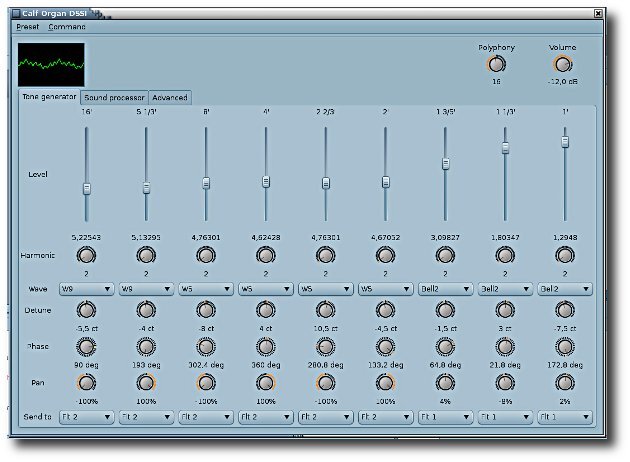
Task: Click the Harmonic knob for the 2' drawbar
Action: click(x=385, y=255)
